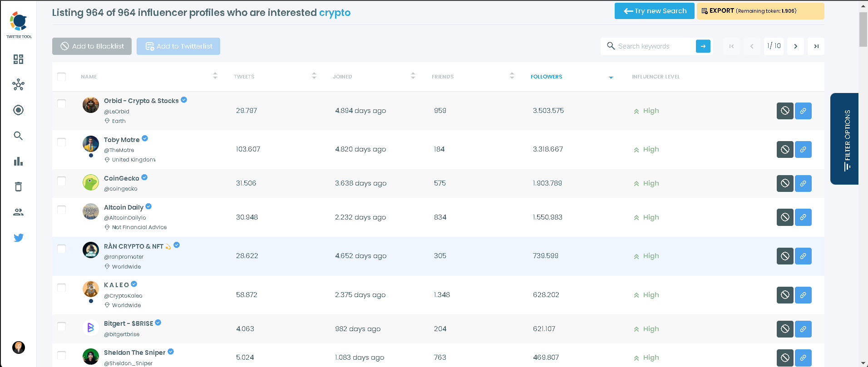
Task: Sort table by Tweets column arrows
Action: coord(314,76)
